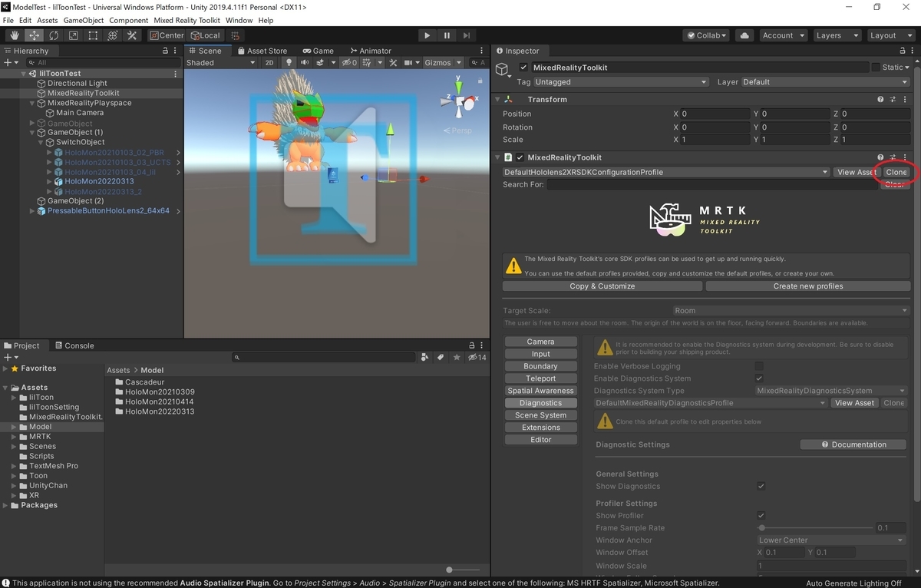
Task: Toggle MixedRealityToolkit object active checkbox
Action: click(x=523, y=68)
